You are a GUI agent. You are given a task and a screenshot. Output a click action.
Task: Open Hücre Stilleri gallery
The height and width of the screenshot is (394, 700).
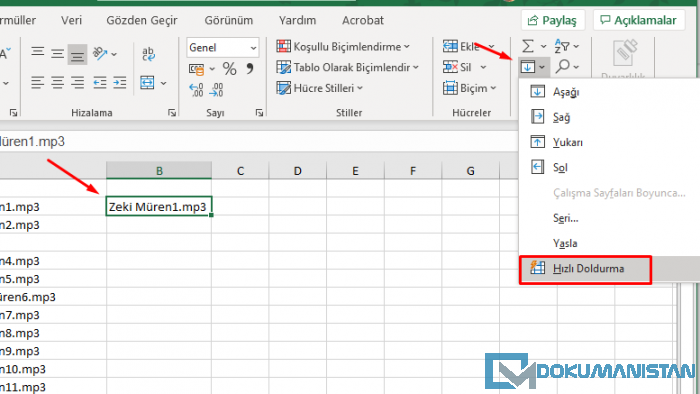pos(319,88)
